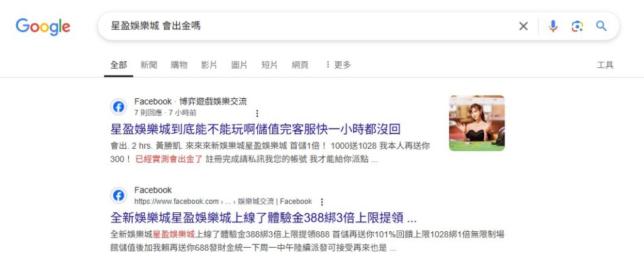Select the 短片 tab
Screen dimensions: 644x264
[x=269, y=64]
